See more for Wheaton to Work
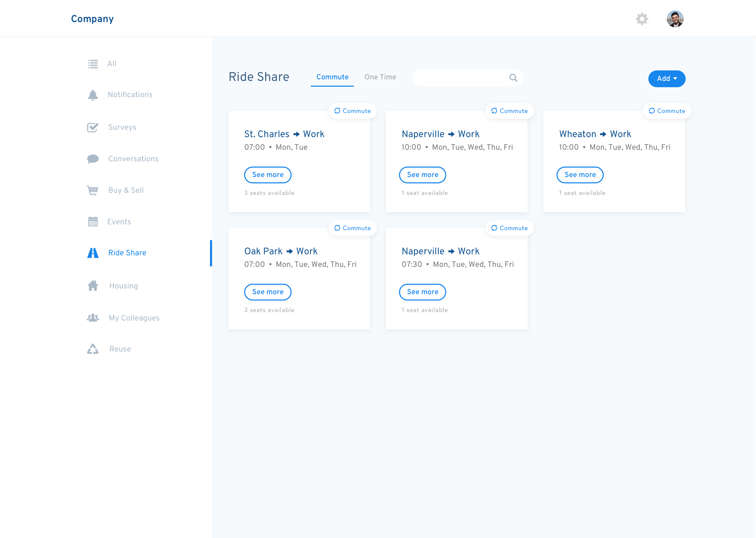This screenshot has width=756, height=538. (x=580, y=175)
